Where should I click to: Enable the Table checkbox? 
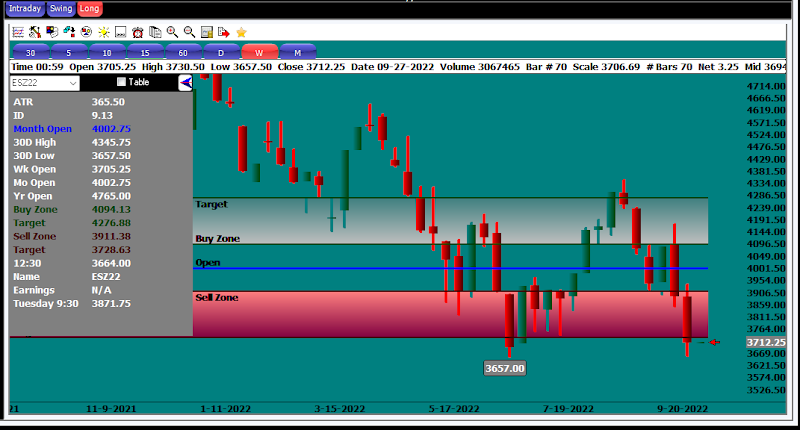(x=122, y=82)
